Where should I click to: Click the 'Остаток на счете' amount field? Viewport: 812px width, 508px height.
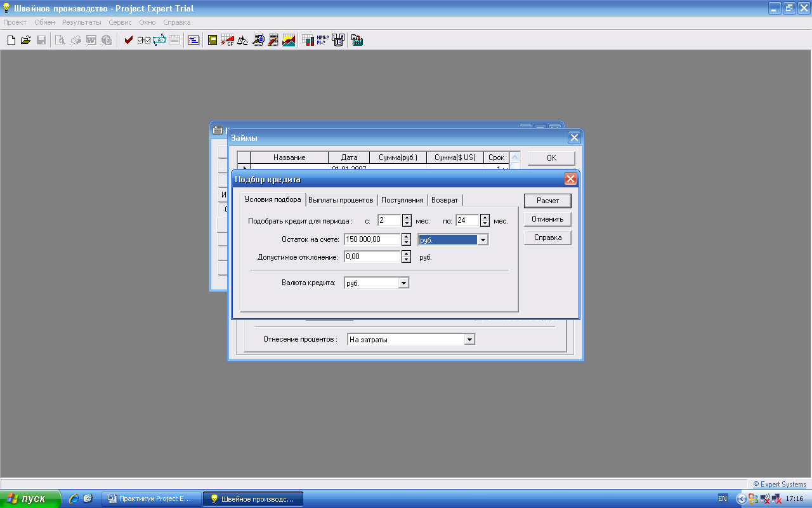(x=372, y=239)
